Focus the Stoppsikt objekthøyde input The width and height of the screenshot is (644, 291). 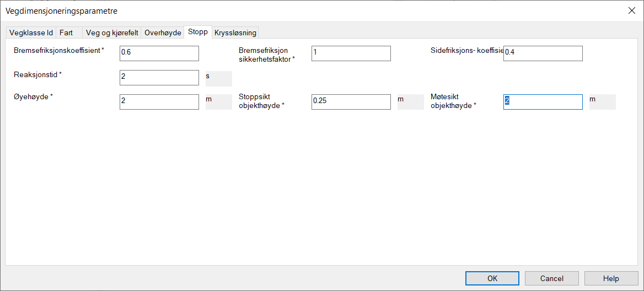(351, 102)
